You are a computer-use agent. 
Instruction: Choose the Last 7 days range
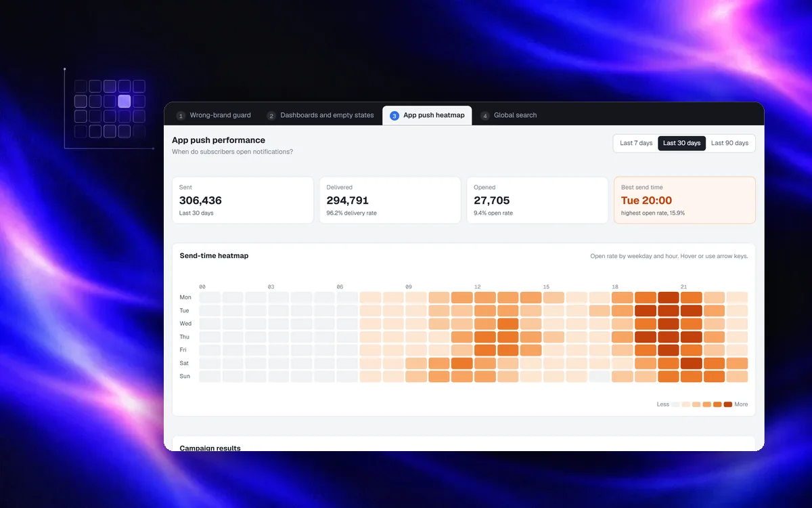pyautogui.click(x=636, y=143)
